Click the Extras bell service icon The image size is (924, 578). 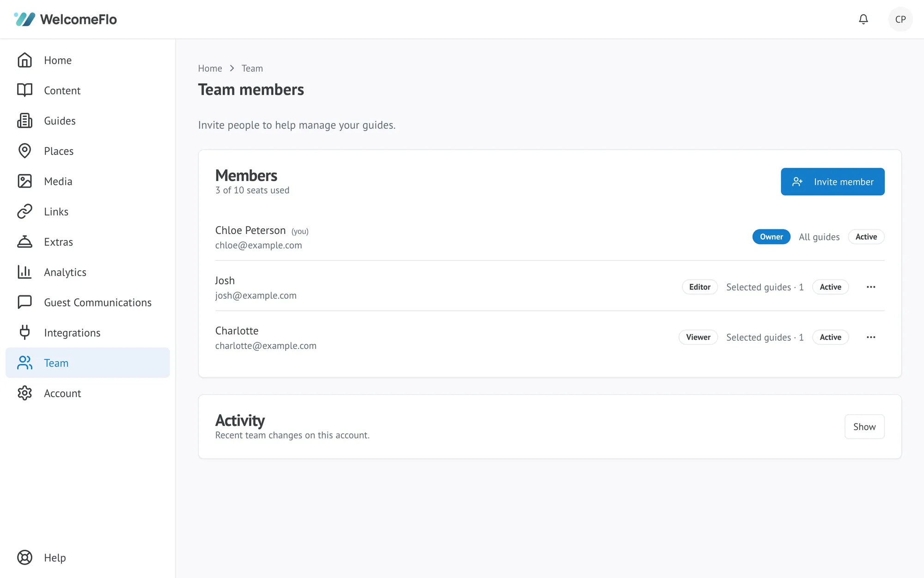coord(24,242)
